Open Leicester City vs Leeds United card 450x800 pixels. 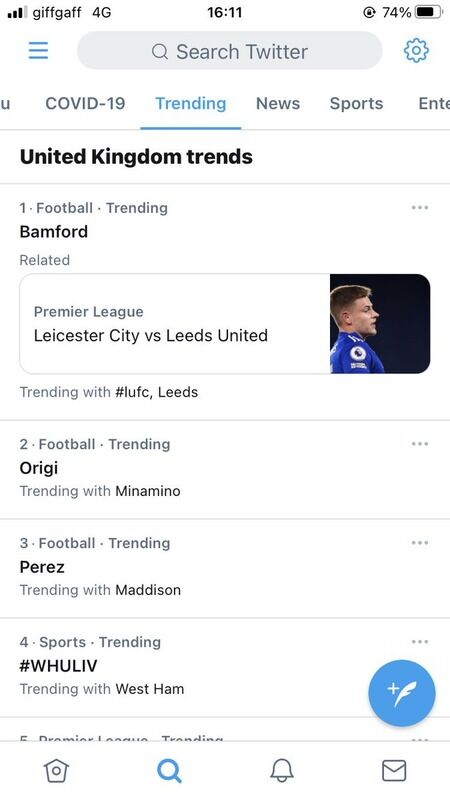tap(224, 323)
